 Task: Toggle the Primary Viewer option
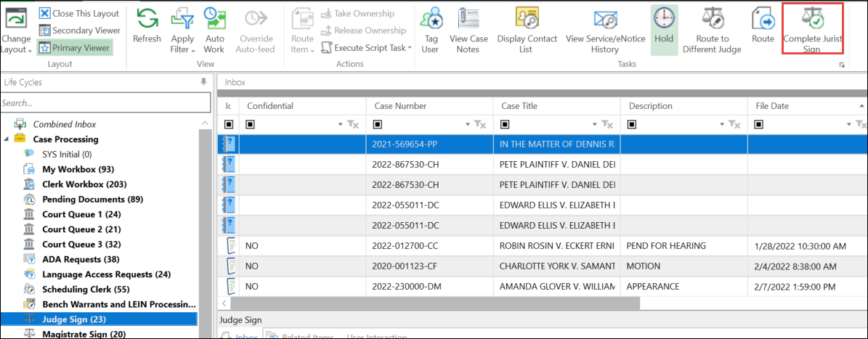pos(75,48)
